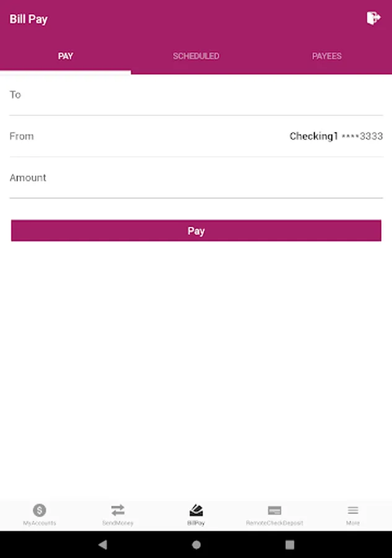Open Remote Check Deposit card icon
This screenshot has width=392, height=558.
[274, 510]
